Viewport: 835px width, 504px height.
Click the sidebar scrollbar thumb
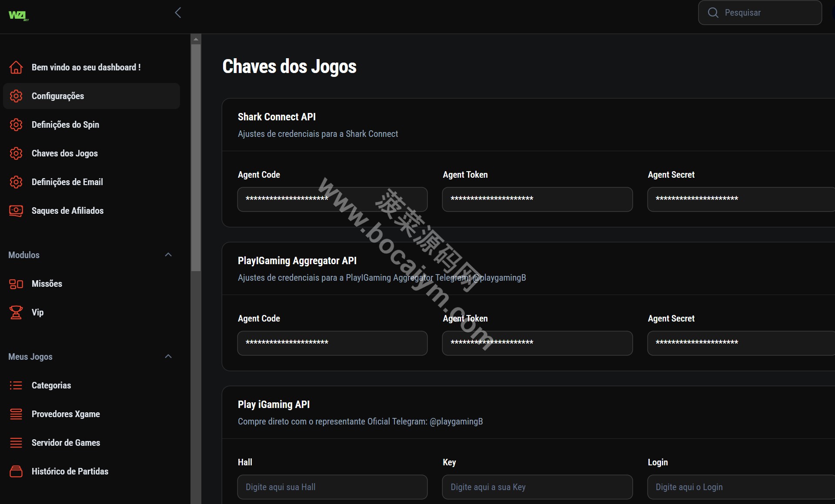(196, 158)
